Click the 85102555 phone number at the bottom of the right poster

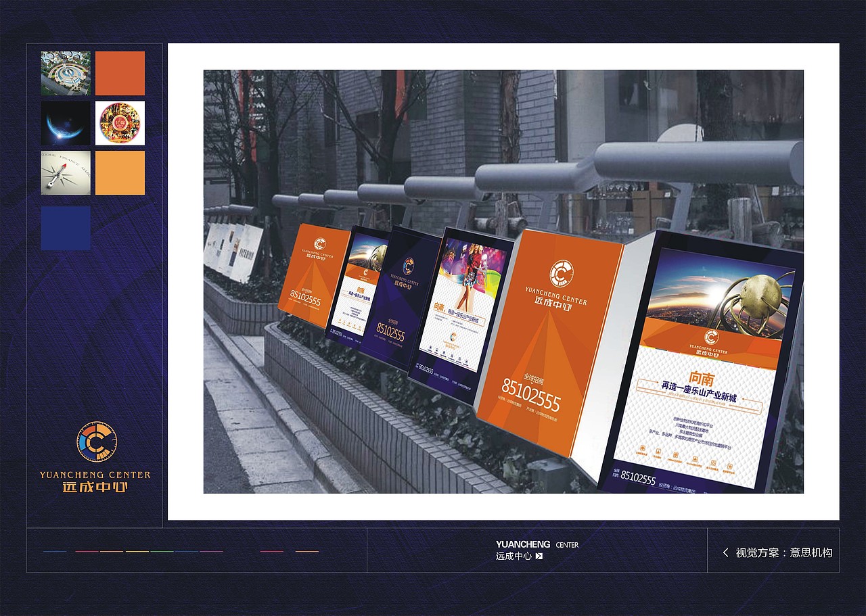[x=638, y=477]
